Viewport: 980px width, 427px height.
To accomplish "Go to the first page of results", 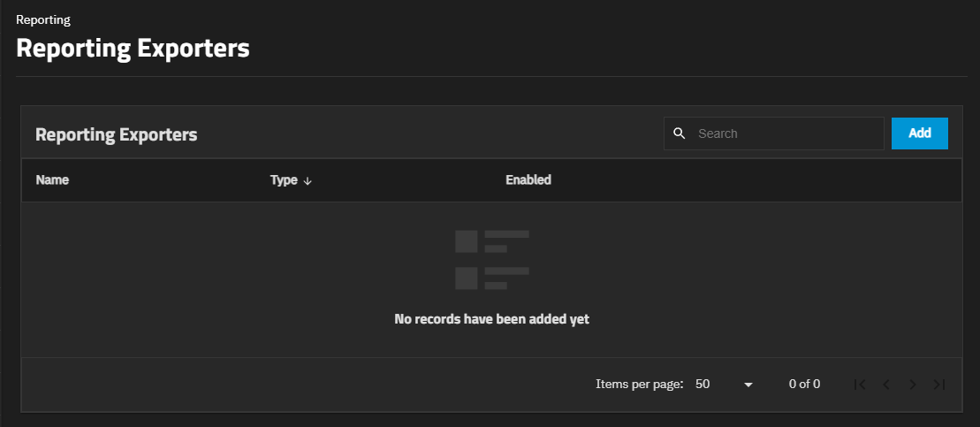I will coord(860,385).
